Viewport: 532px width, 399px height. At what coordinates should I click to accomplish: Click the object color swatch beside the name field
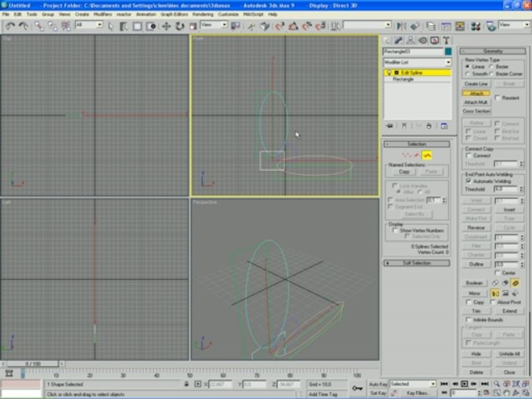coord(448,52)
